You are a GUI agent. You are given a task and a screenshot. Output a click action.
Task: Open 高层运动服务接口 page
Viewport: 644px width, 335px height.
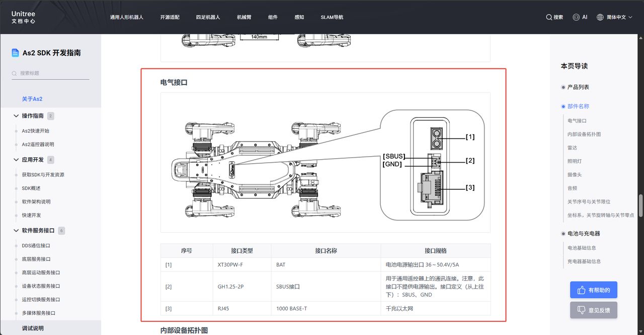[x=41, y=273]
